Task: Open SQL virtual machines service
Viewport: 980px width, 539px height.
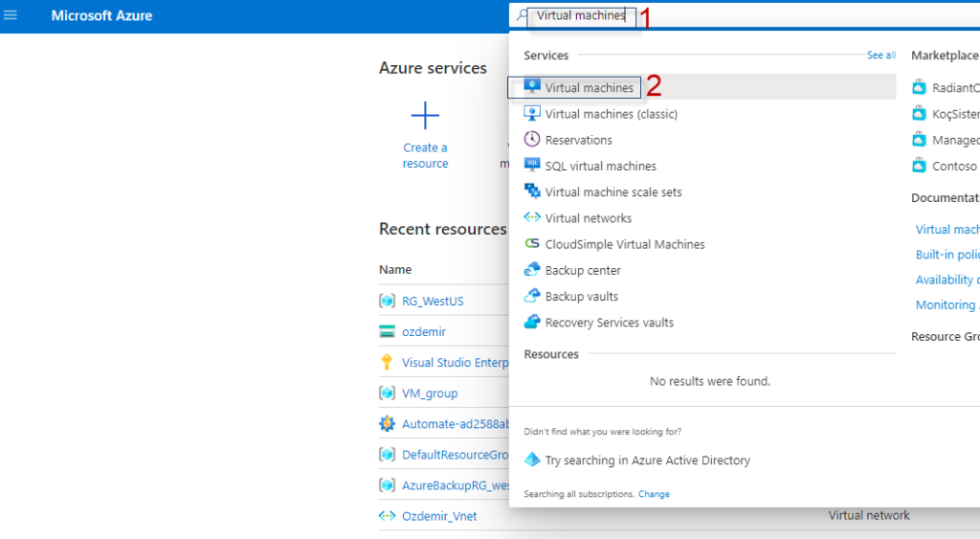Action: click(x=601, y=167)
